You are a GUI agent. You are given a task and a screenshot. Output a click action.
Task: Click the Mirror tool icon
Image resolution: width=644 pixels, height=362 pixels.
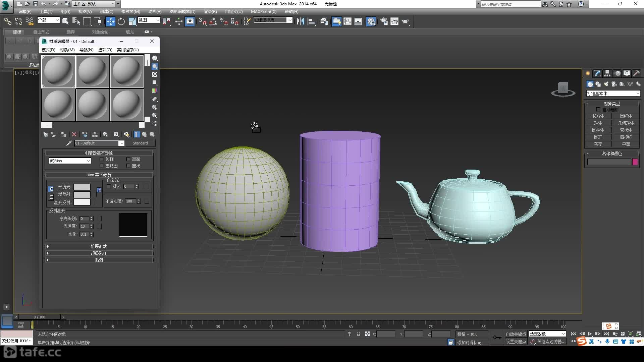(x=300, y=21)
